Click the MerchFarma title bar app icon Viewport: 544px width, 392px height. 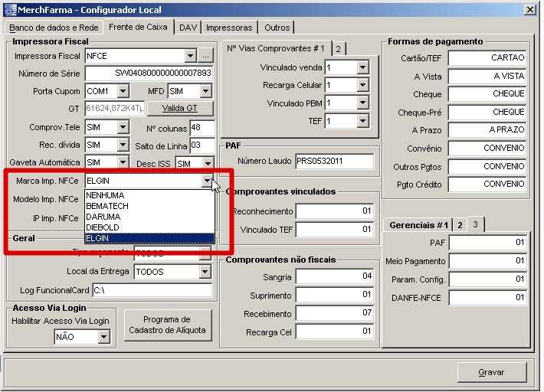tap(9, 8)
